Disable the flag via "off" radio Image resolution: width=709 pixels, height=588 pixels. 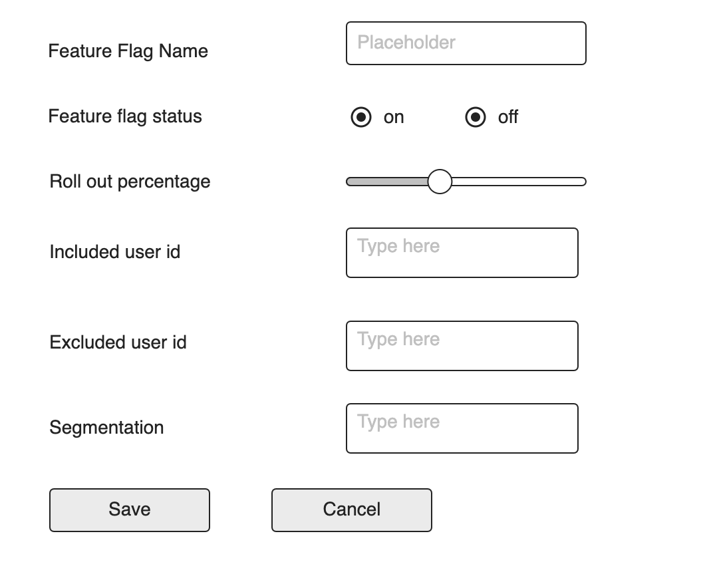[x=476, y=117]
